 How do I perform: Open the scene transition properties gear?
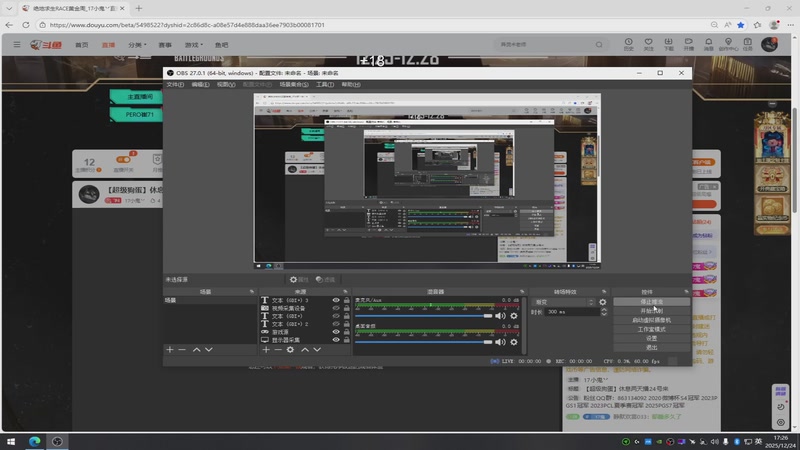click(603, 302)
